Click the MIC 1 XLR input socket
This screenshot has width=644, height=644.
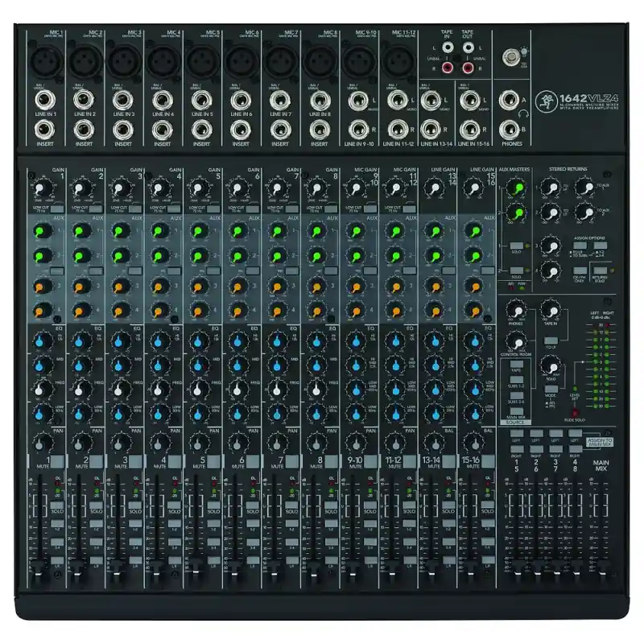coord(47,62)
